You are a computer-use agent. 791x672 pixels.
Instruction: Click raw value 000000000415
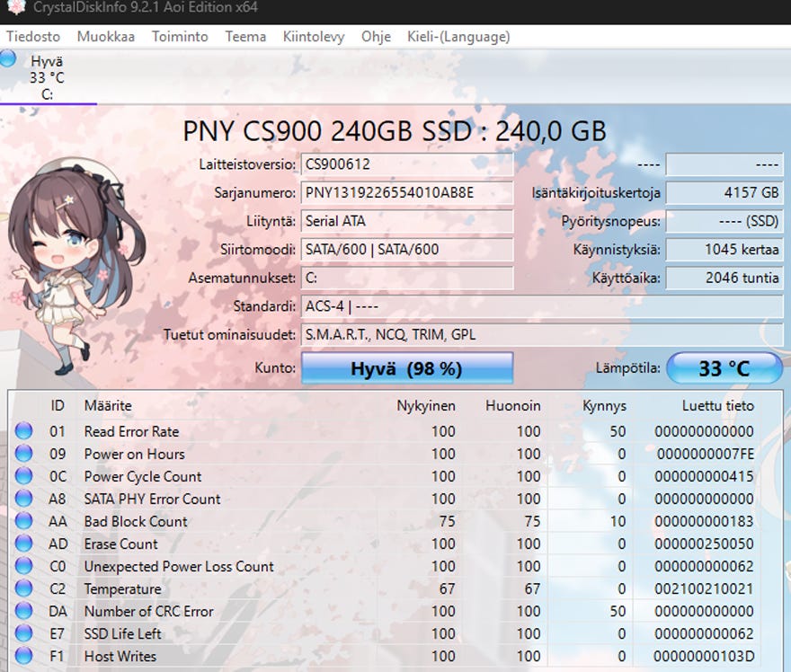704,476
